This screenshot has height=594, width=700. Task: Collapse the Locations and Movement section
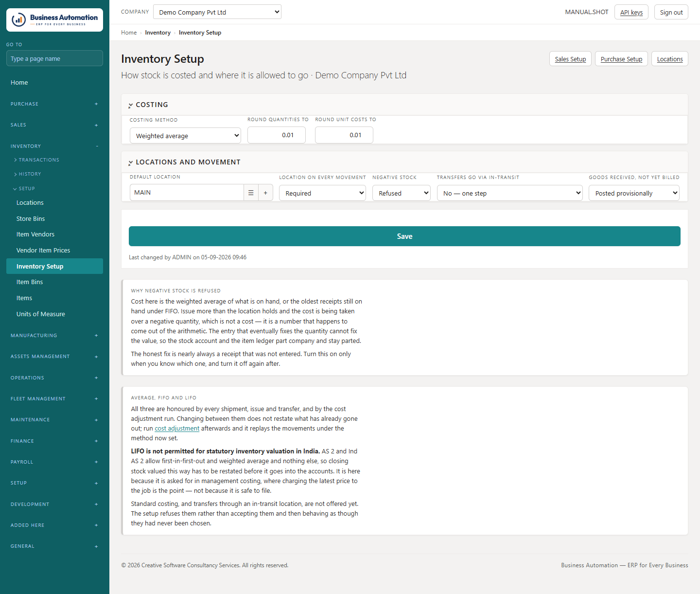tap(130, 162)
